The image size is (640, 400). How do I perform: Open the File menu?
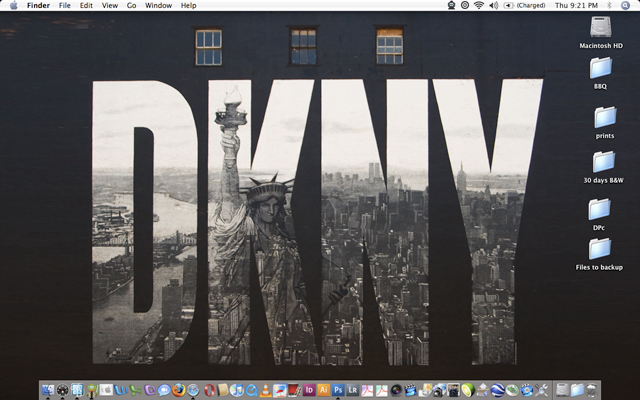[x=64, y=5]
